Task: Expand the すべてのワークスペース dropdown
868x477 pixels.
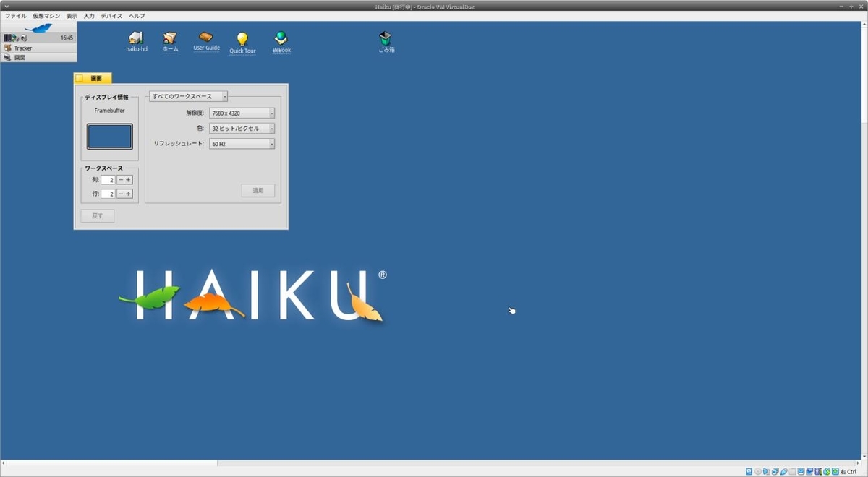Action: pyautogui.click(x=188, y=96)
